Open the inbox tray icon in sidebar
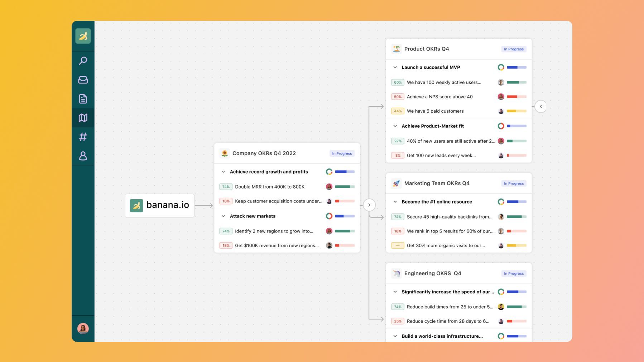644x362 pixels. [x=83, y=80]
